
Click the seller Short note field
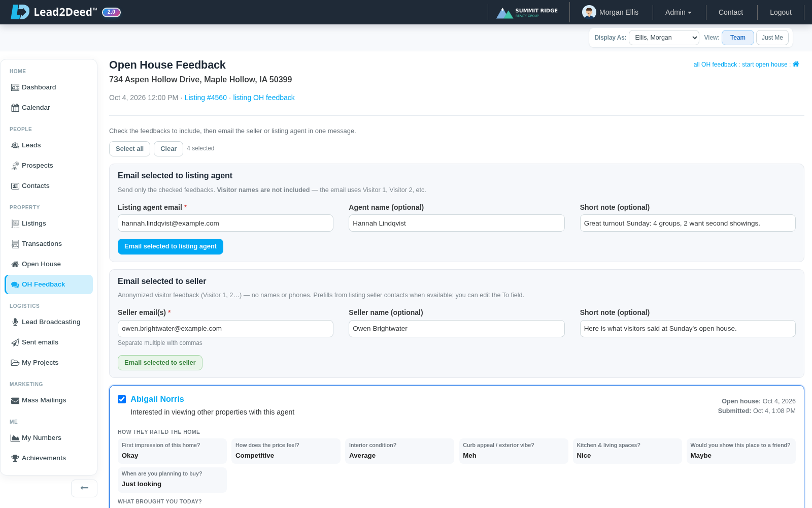(688, 329)
